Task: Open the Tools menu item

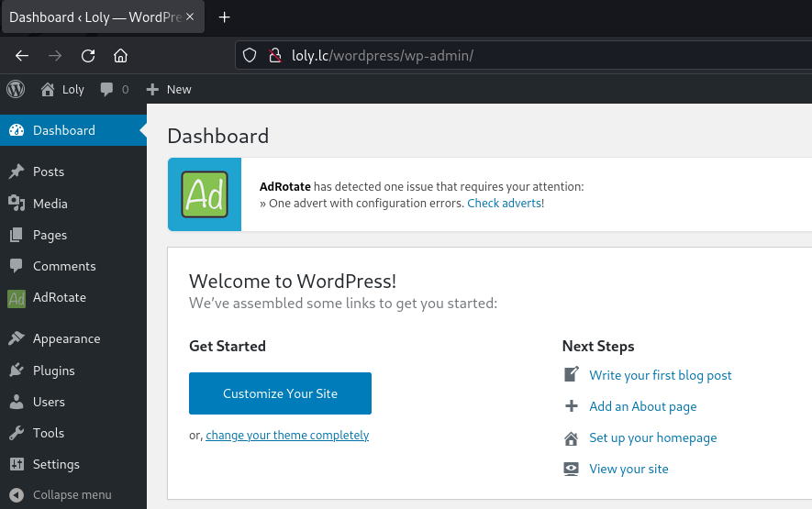Action: (48, 433)
